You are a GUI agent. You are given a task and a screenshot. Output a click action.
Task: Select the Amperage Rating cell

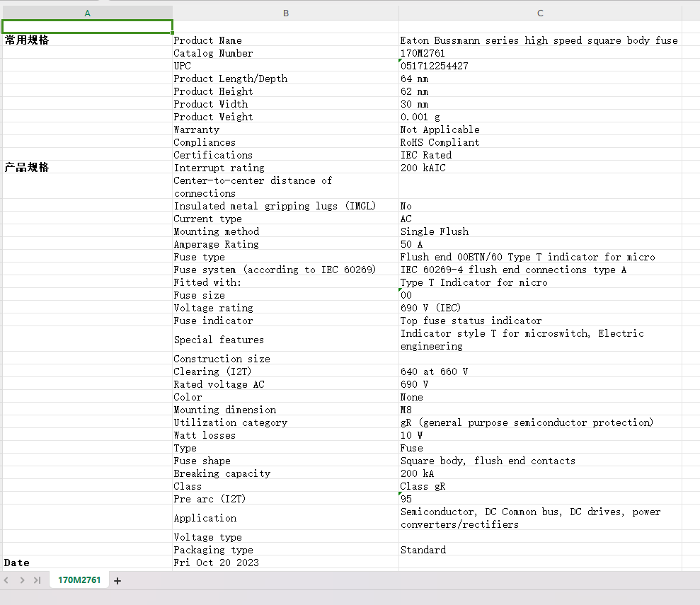tap(286, 244)
